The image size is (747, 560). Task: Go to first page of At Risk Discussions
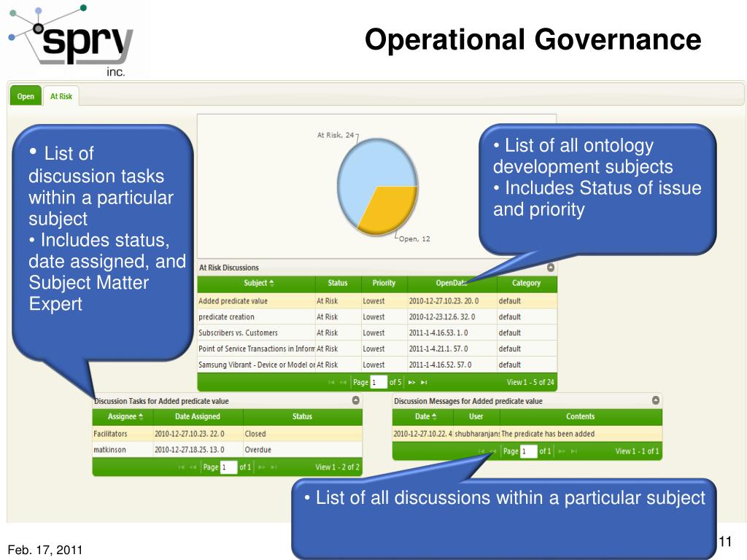331,382
